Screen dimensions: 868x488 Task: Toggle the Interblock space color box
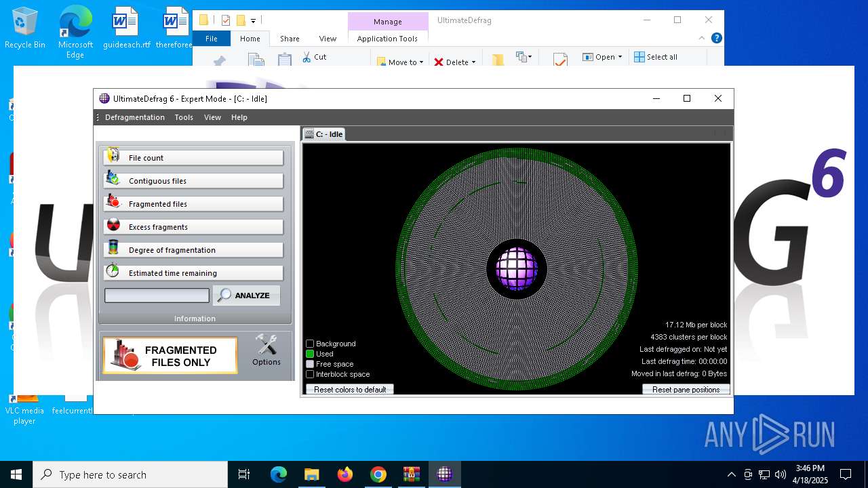[310, 374]
